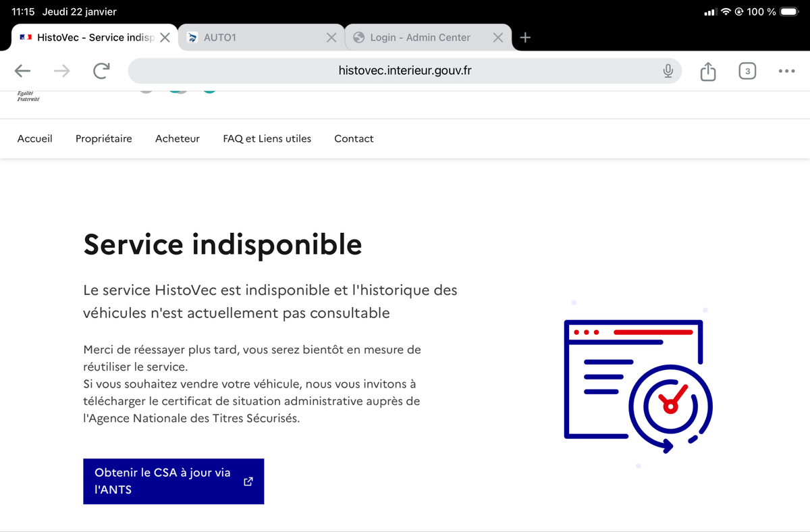810x532 pixels.
Task: Tap the browser back arrow
Action: tap(23, 71)
